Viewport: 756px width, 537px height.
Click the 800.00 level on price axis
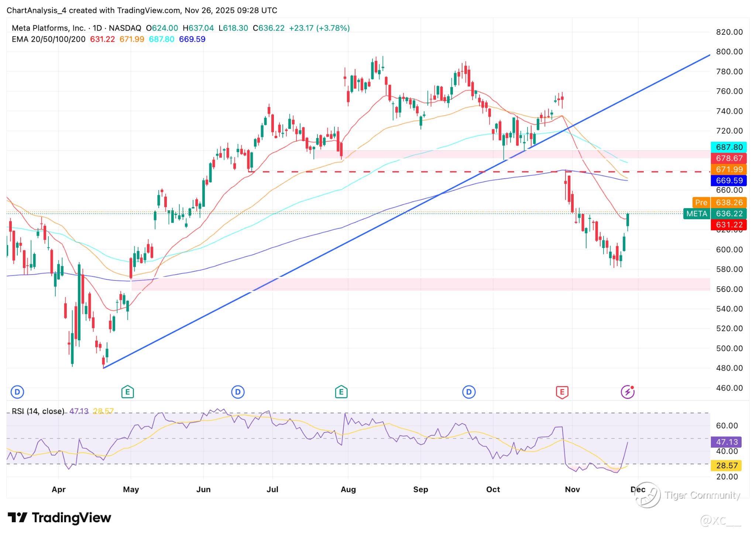click(729, 52)
